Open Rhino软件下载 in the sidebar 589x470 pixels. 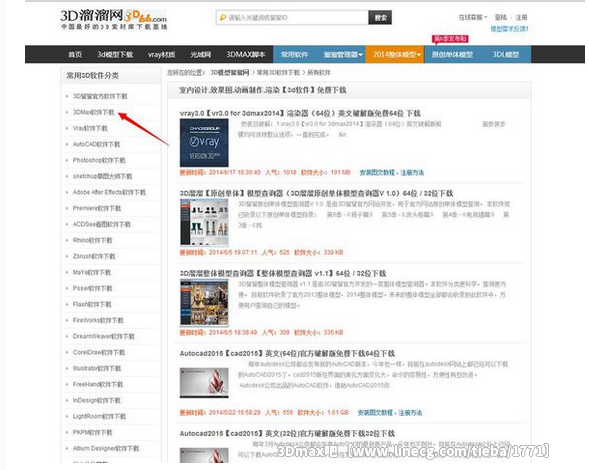click(x=92, y=240)
